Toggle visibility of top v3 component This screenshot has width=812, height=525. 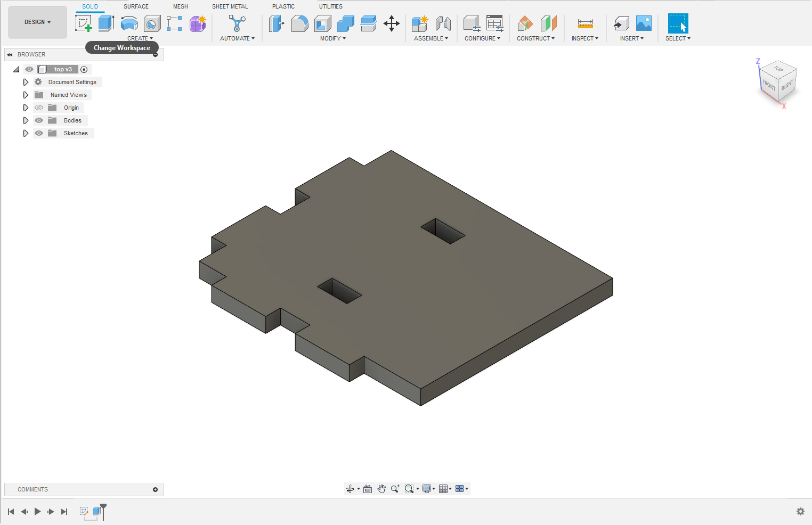[29, 69]
